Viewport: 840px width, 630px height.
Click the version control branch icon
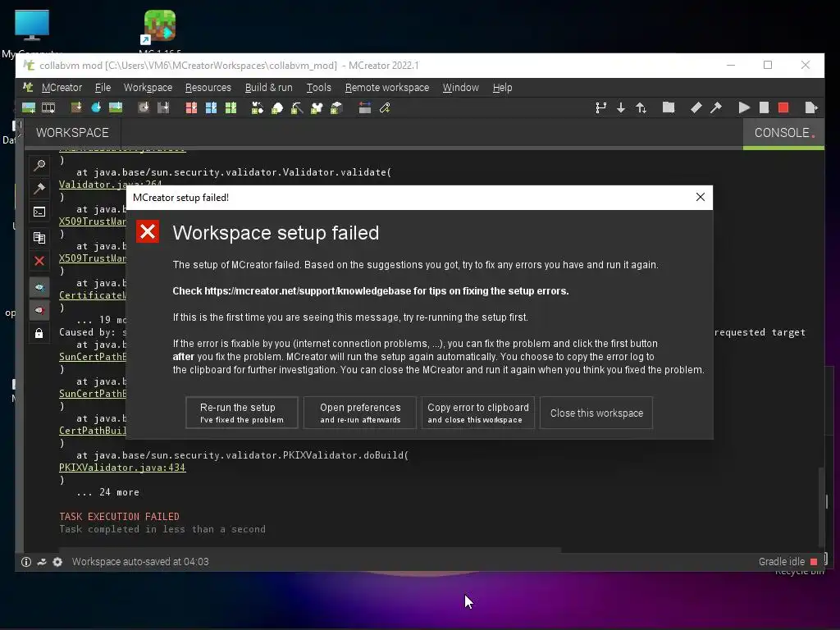(601, 108)
